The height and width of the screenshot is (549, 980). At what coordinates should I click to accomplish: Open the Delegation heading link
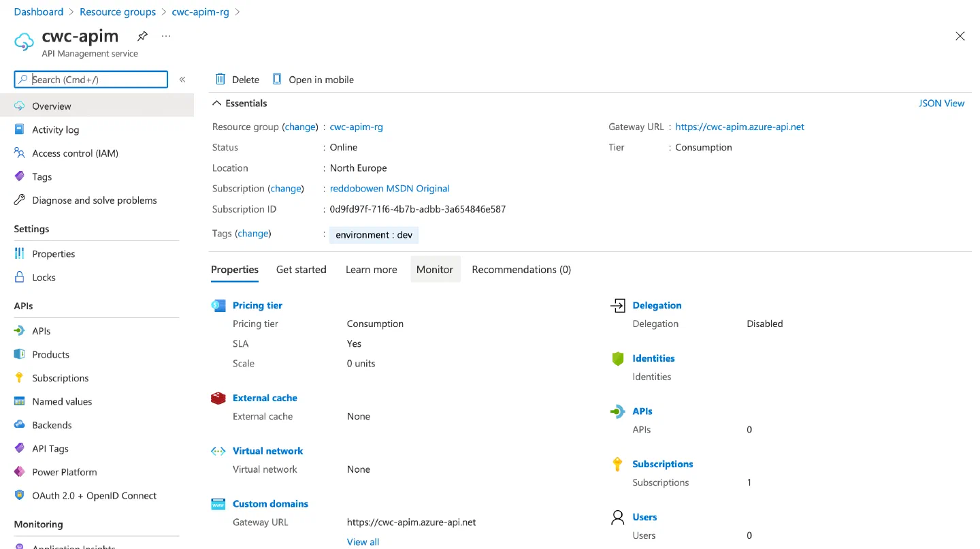[x=657, y=306]
